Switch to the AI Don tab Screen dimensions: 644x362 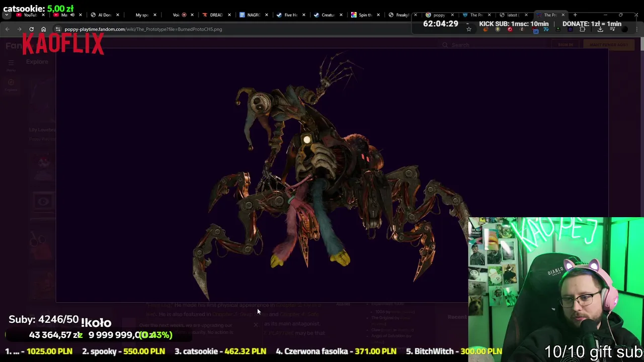[104, 15]
